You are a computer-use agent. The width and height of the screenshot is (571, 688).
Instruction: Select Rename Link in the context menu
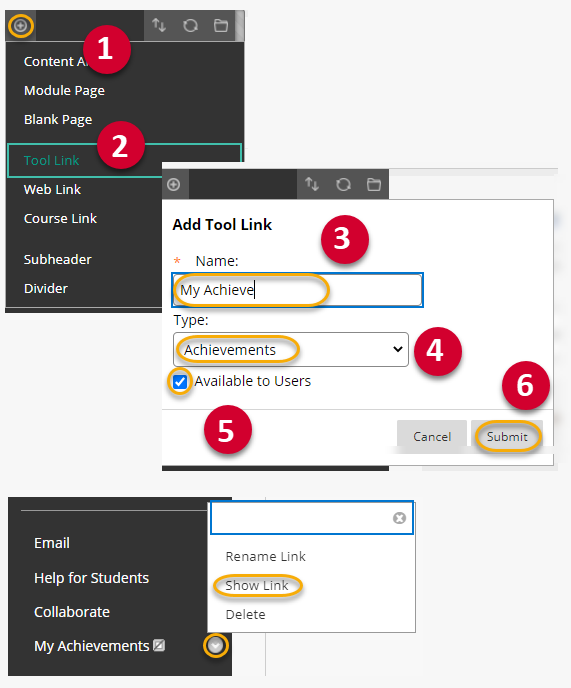tap(266, 556)
